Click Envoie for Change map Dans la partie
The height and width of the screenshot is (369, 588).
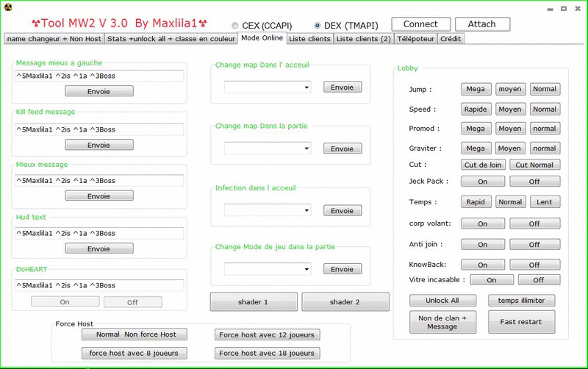[x=343, y=148]
